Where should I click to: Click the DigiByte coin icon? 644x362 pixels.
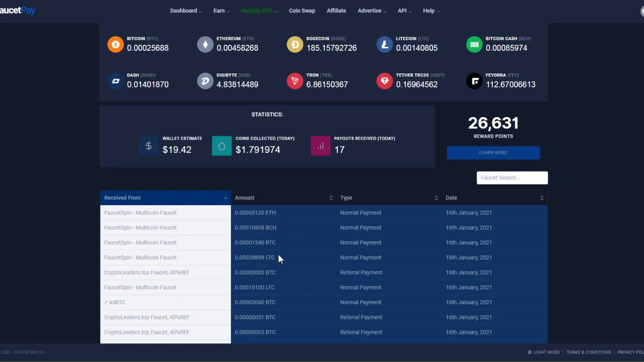(205, 81)
